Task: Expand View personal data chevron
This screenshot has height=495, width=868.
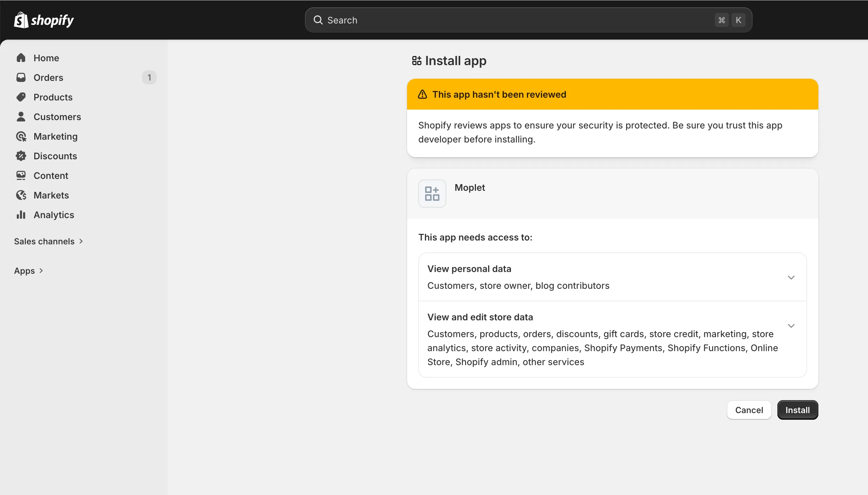Action: click(791, 277)
